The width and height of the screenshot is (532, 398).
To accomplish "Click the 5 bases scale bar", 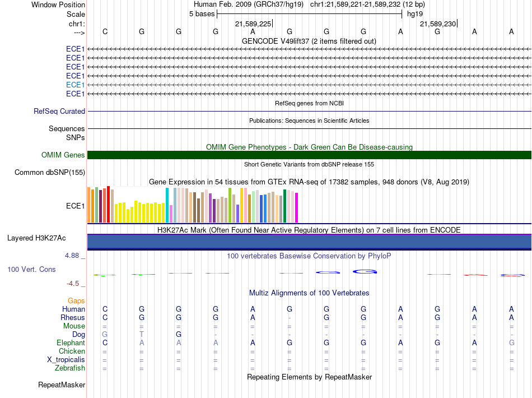I will pyautogui.click(x=310, y=14).
